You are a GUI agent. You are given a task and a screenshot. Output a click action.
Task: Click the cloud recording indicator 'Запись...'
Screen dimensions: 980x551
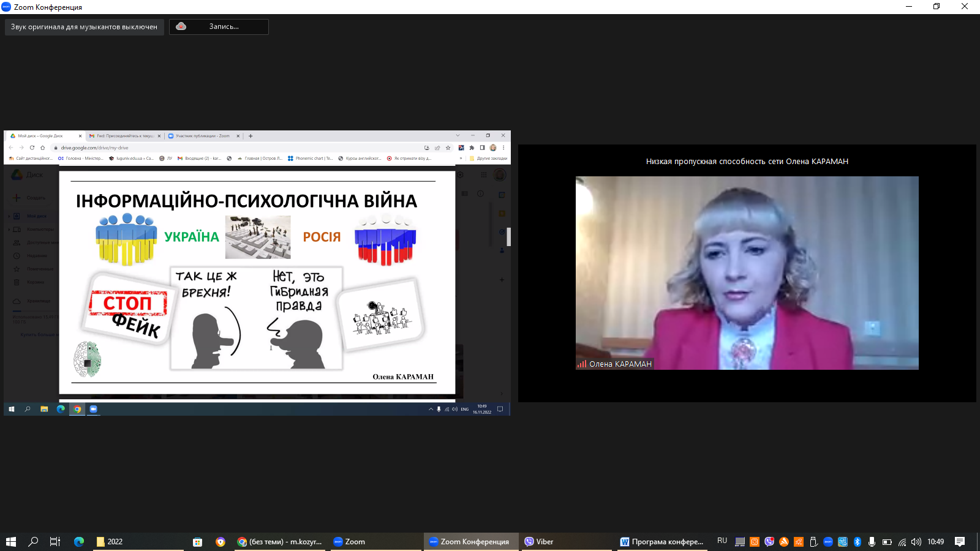(x=219, y=27)
